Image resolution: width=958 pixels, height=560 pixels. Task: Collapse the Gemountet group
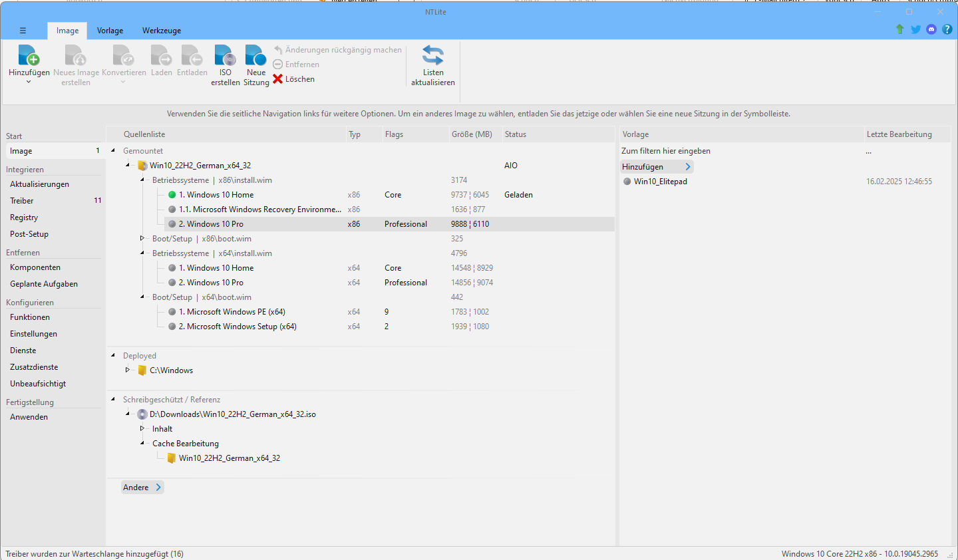(113, 151)
